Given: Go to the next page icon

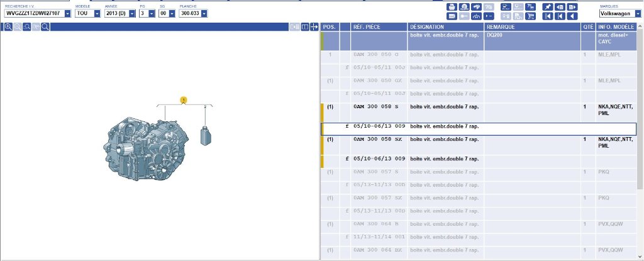Looking at the screenshot, I should click(x=572, y=7).
